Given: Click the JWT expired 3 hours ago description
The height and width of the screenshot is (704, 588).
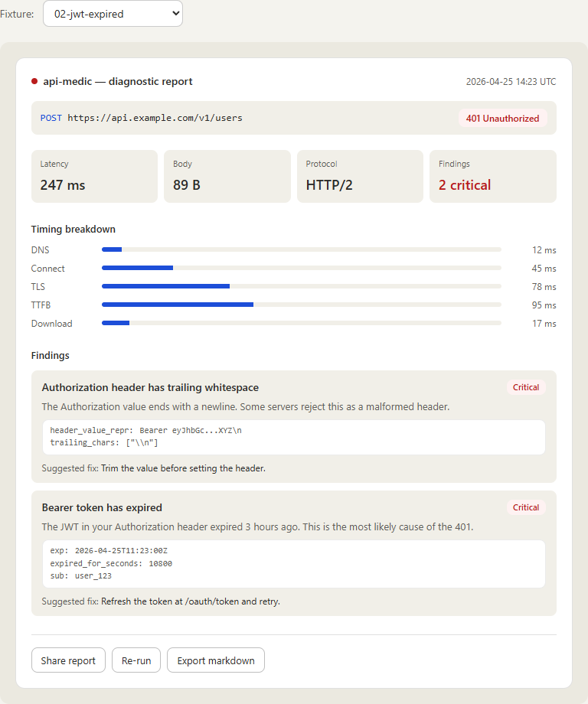Looking at the screenshot, I should click(257, 526).
